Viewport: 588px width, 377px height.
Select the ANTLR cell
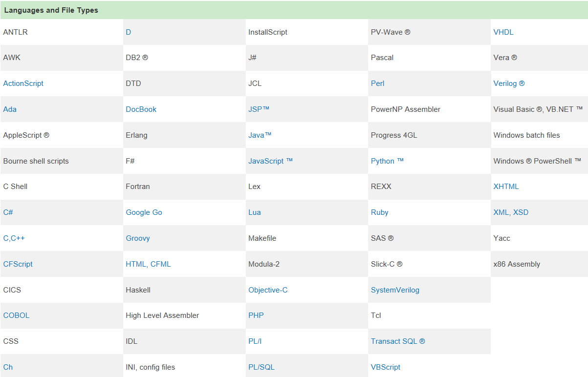(62, 32)
